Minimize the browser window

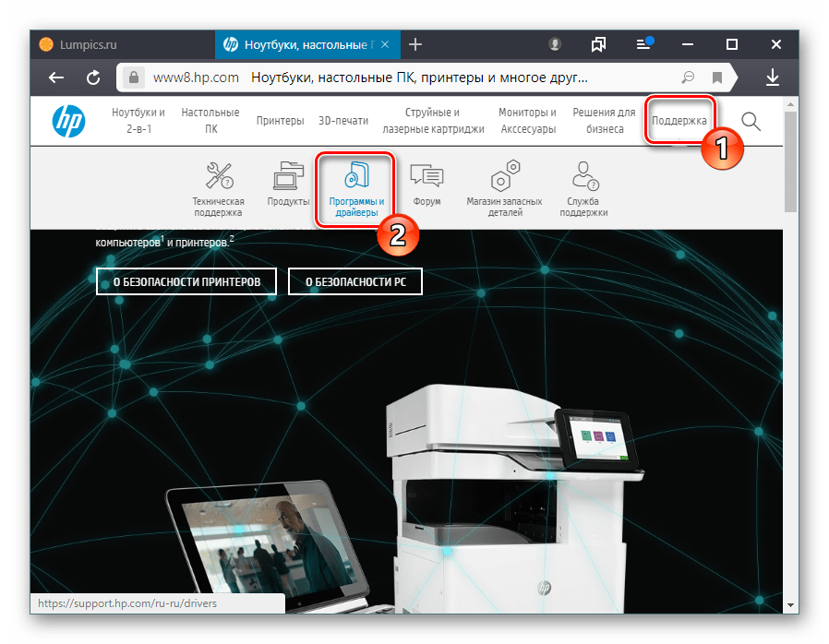688,44
